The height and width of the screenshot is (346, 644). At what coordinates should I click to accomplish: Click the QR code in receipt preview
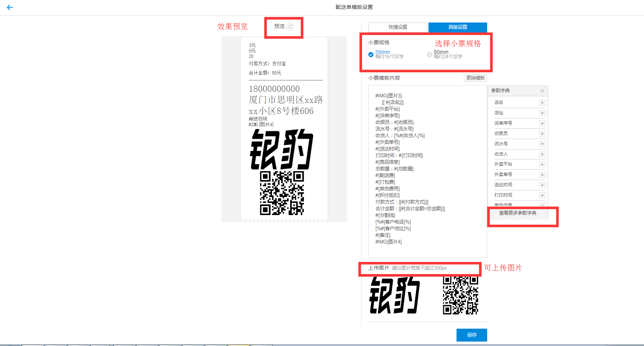[x=282, y=193]
